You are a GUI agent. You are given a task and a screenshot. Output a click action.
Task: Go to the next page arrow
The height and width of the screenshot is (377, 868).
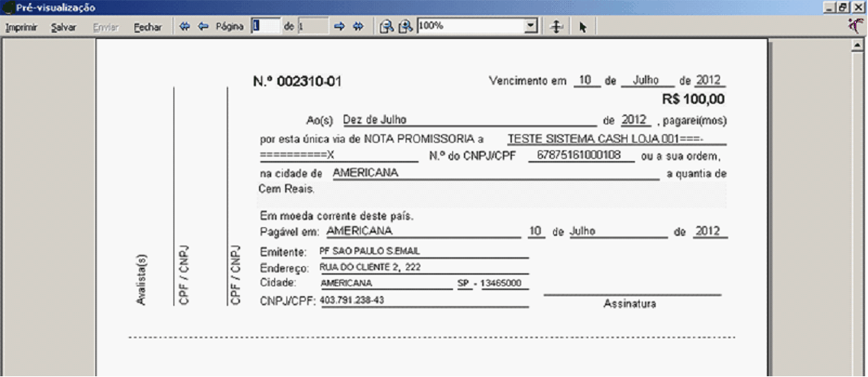[x=340, y=27]
